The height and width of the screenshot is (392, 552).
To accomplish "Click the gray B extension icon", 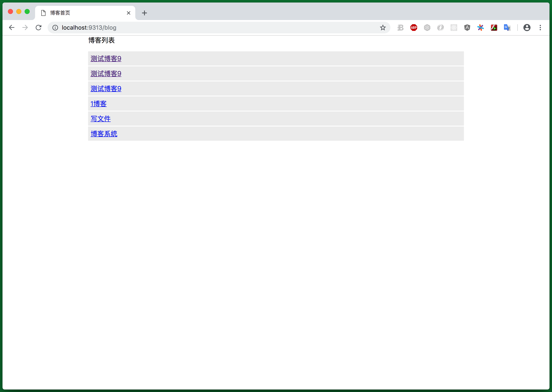I will [400, 28].
